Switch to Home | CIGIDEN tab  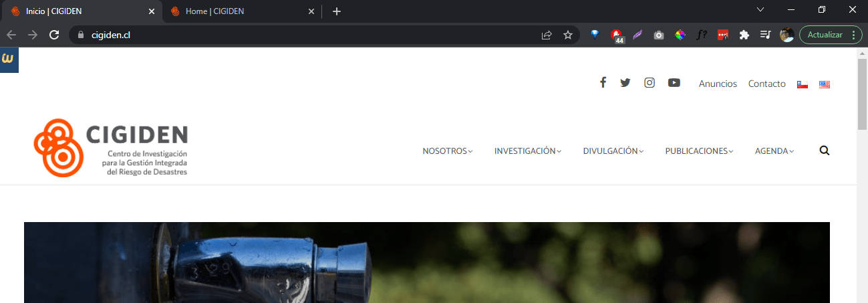pos(243,11)
